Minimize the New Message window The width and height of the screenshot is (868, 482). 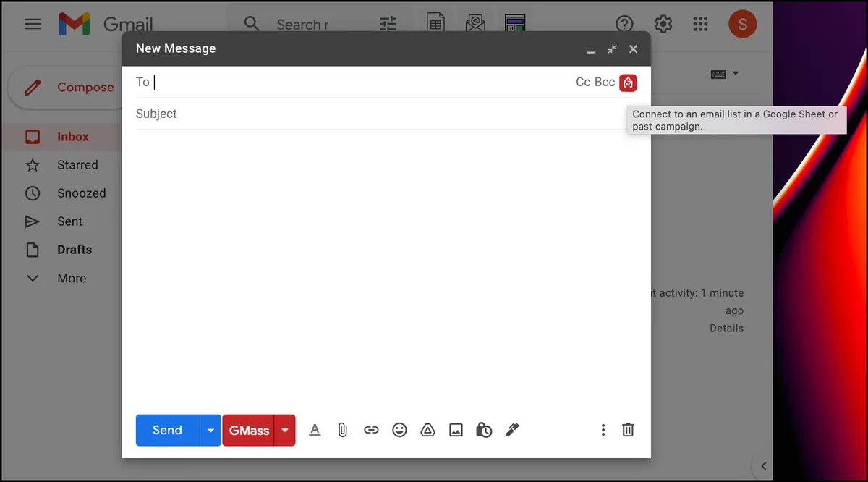click(x=591, y=50)
